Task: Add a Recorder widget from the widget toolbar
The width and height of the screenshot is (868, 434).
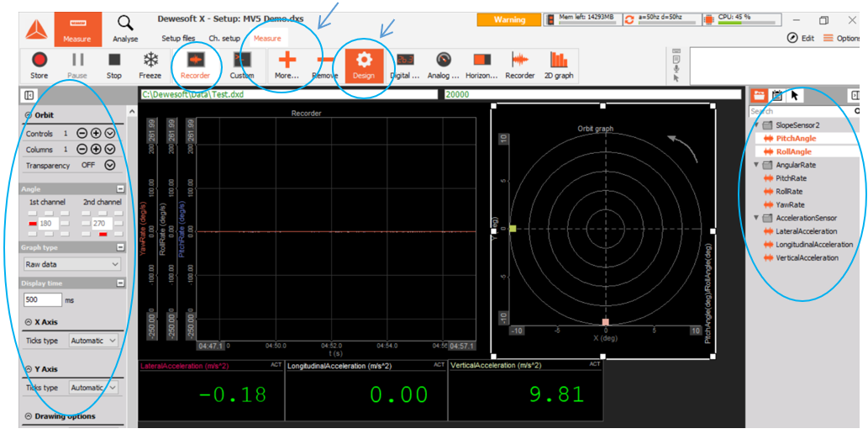Action: (x=520, y=65)
